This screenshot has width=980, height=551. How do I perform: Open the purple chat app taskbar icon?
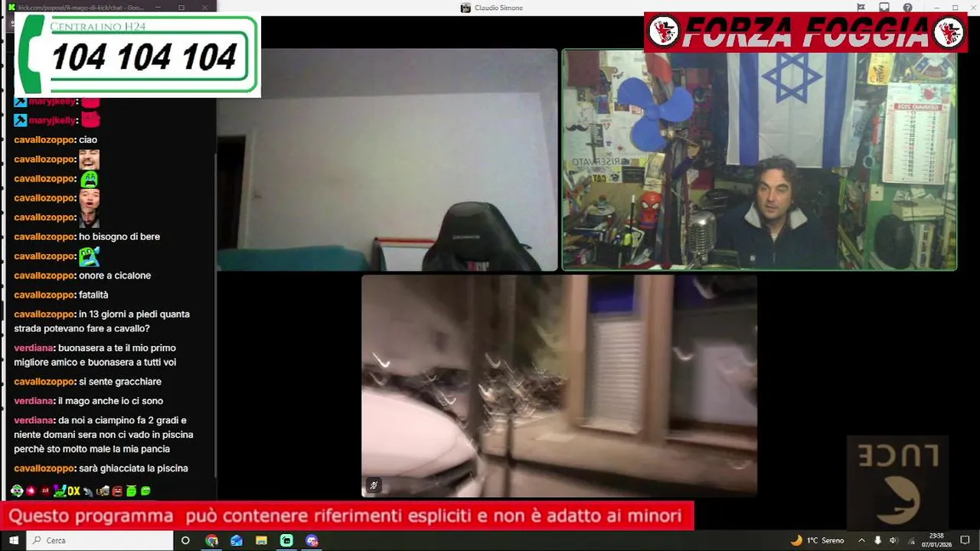pos(312,540)
